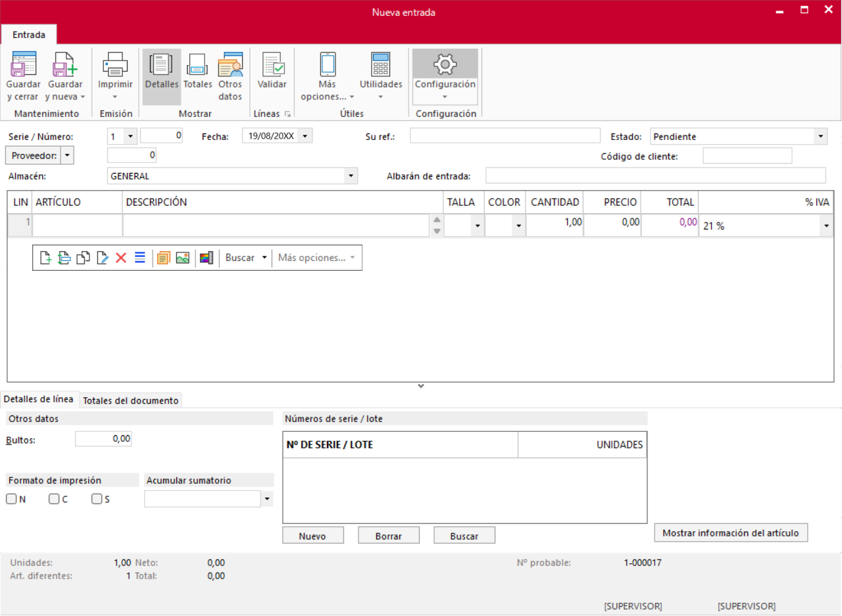Image resolution: width=842 pixels, height=616 pixels.
Task: Click the orange notes icon in the line toolbar
Action: [164, 258]
